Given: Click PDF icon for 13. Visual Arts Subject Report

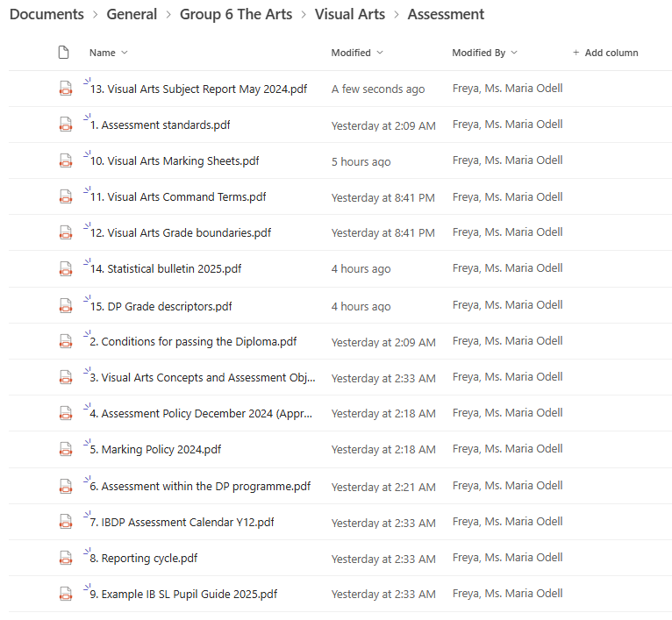Looking at the screenshot, I should [x=66, y=89].
